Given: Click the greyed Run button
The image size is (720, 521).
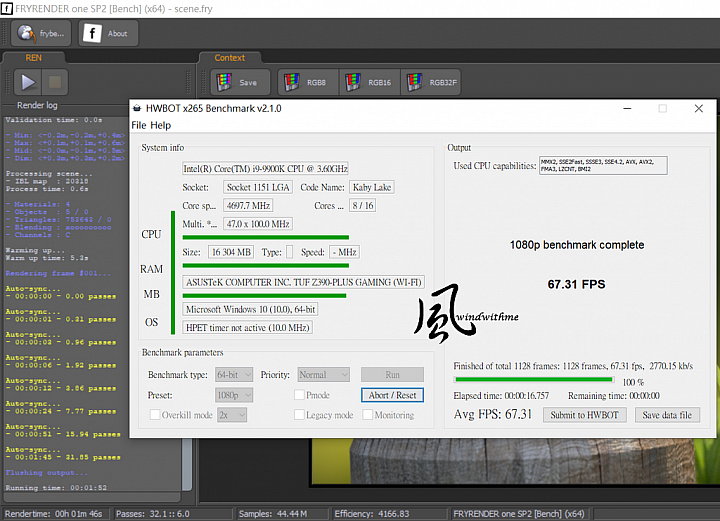Looking at the screenshot, I should (x=392, y=375).
